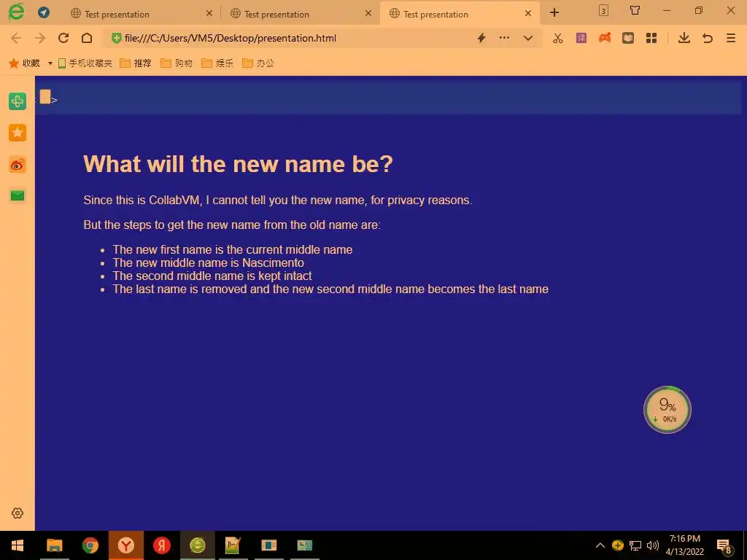The height and width of the screenshot is (560, 747).
Task: Open the skin shirt icon
Action: click(x=635, y=10)
